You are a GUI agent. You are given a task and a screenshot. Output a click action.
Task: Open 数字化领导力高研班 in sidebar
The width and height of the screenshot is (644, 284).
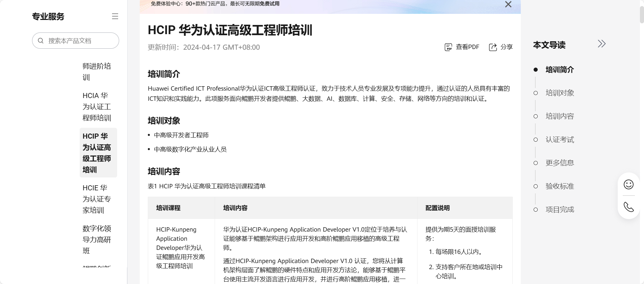(x=97, y=240)
